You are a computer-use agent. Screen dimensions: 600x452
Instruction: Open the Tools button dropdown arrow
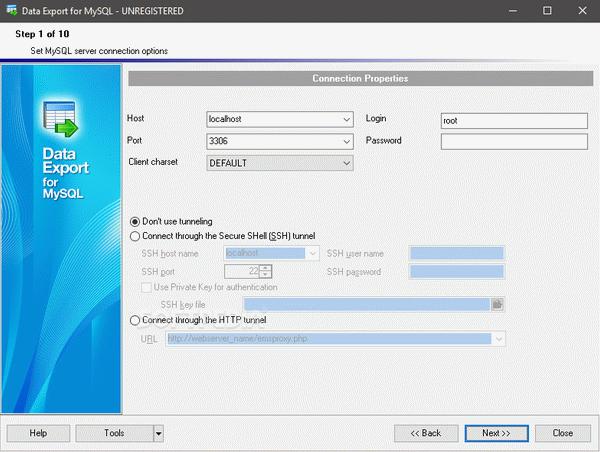[x=158, y=434]
